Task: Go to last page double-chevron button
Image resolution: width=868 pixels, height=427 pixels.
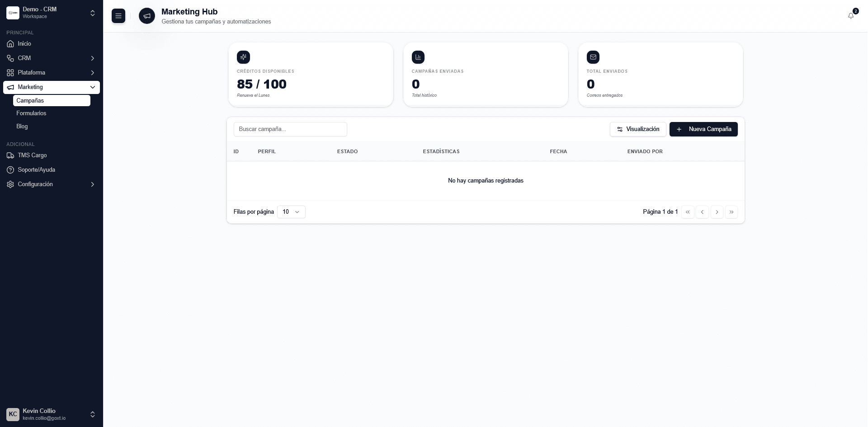Action: pos(731,212)
